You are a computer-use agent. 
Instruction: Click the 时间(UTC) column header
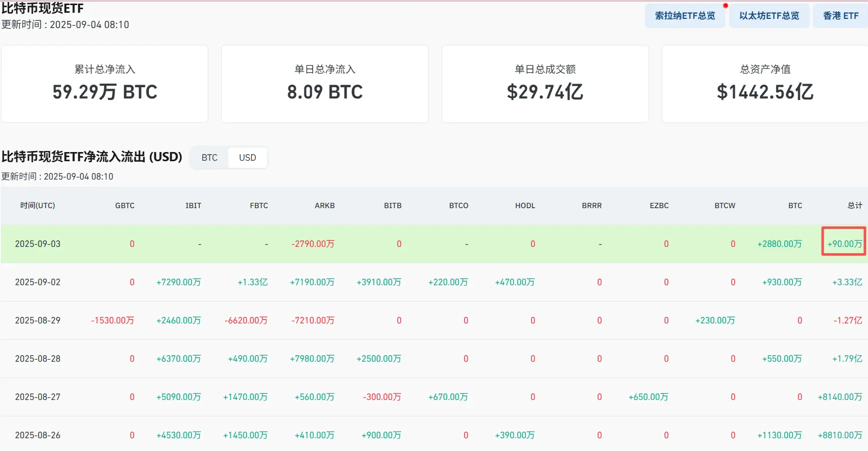click(x=38, y=206)
